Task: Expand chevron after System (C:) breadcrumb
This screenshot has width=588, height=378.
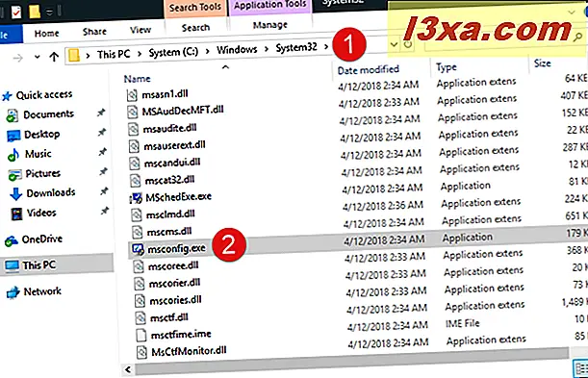Action: pos(207,51)
